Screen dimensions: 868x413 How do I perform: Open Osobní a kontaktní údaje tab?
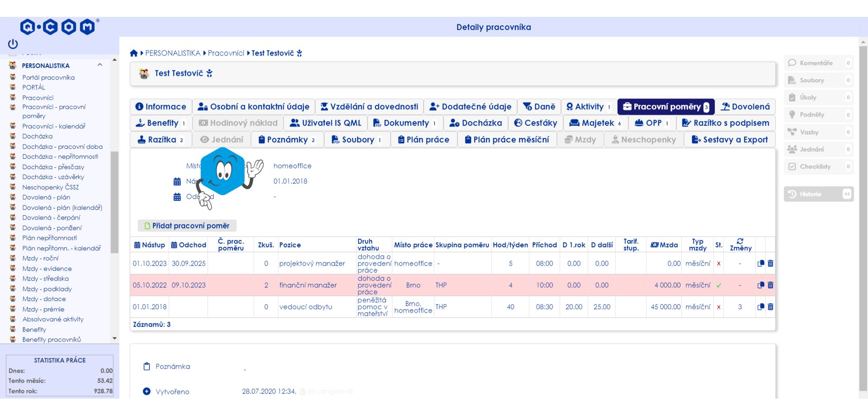click(254, 107)
